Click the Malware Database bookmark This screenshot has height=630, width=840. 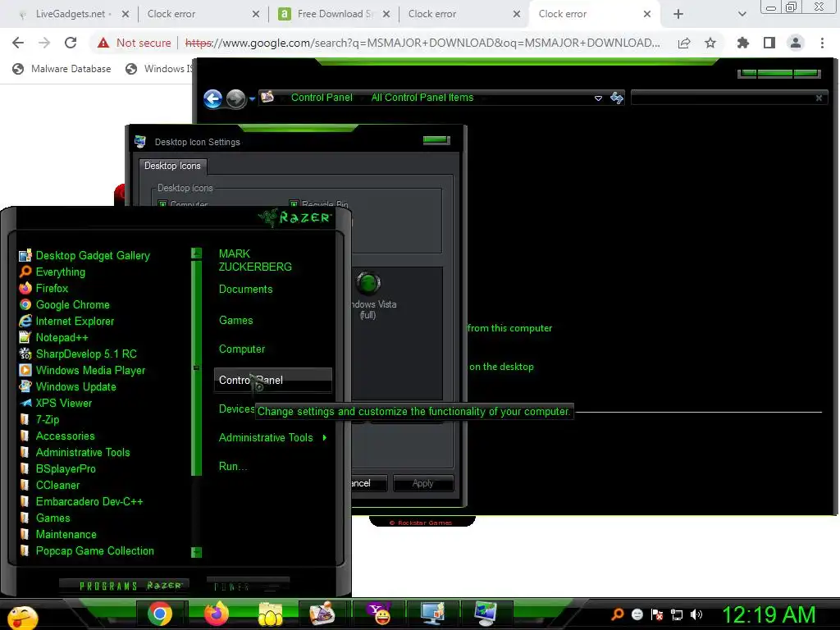(x=62, y=69)
